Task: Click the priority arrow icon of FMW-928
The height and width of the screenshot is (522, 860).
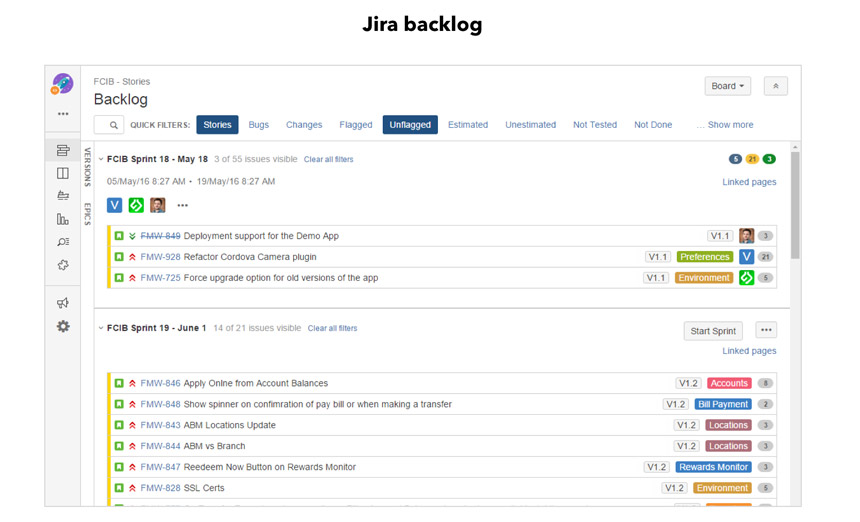Action: [132, 257]
